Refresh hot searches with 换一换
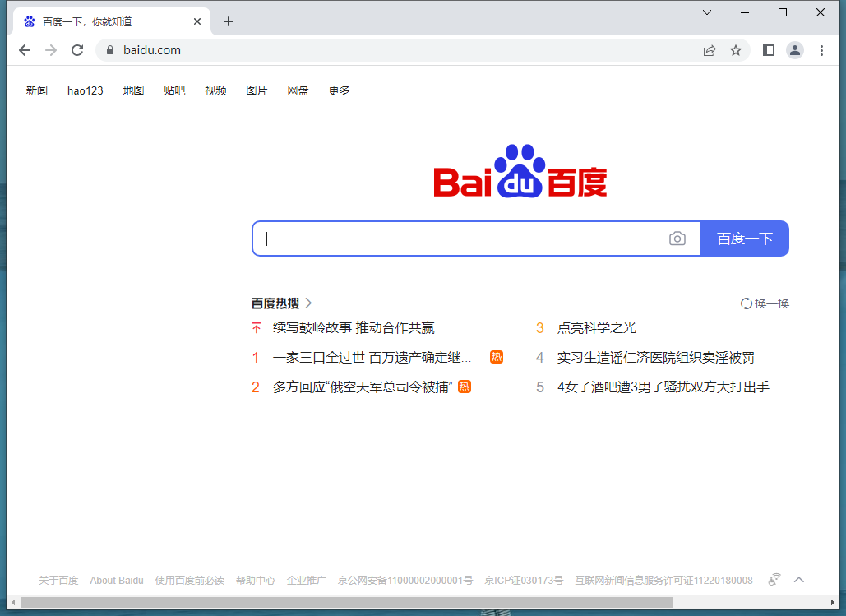Screen dimensions: 846x616 (765, 303)
